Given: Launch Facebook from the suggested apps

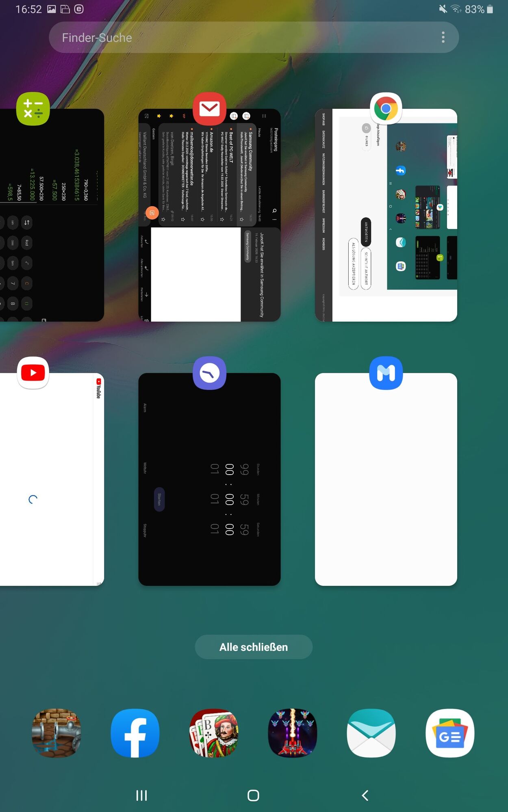Looking at the screenshot, I should tap(135, 733).
